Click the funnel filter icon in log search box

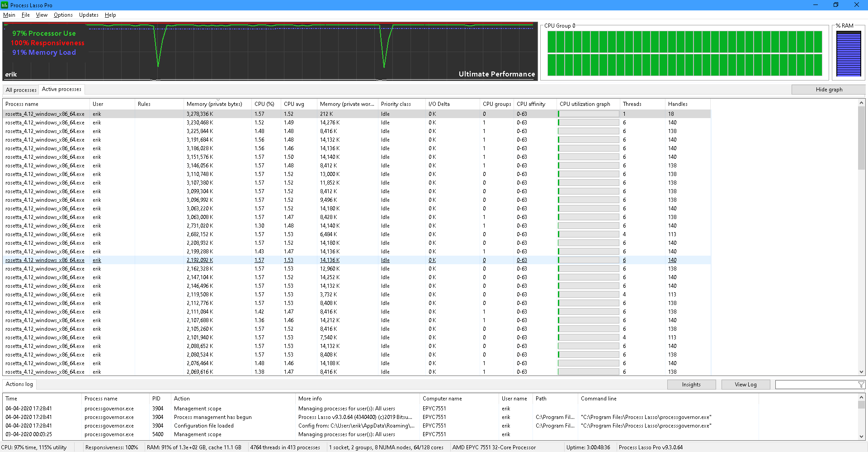click(x=861, y=385)
